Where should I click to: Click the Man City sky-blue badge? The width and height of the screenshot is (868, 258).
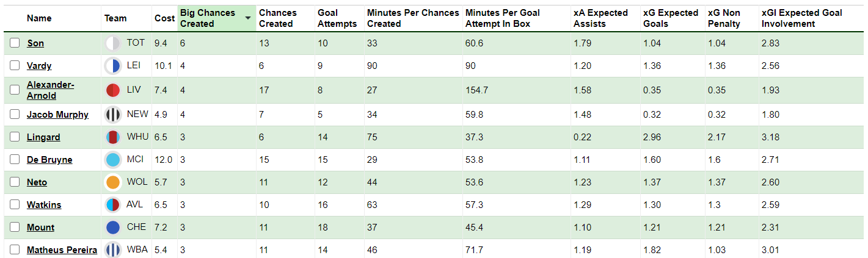tap(113, 160)
